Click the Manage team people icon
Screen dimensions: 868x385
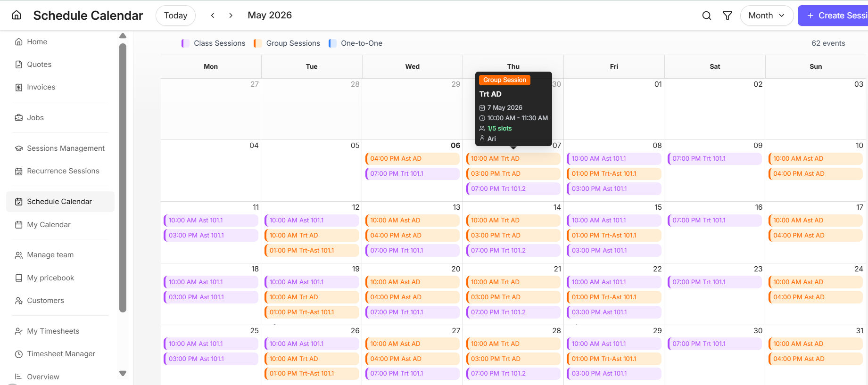[19, 255]
